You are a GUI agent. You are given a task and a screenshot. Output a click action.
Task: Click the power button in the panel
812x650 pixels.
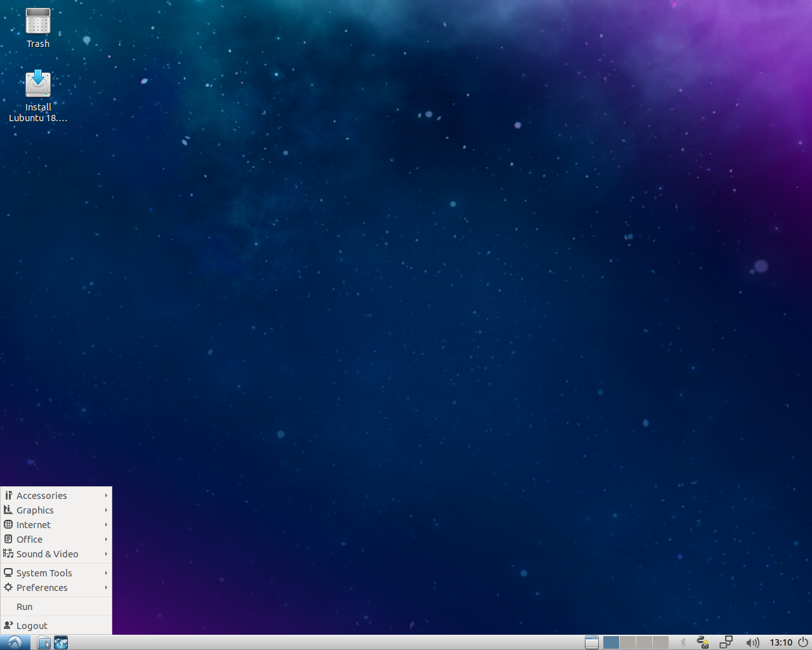(803, 642)
